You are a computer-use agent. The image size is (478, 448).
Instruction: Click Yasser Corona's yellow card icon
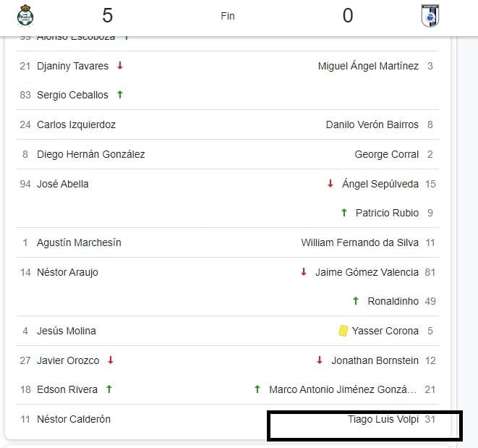343,331
